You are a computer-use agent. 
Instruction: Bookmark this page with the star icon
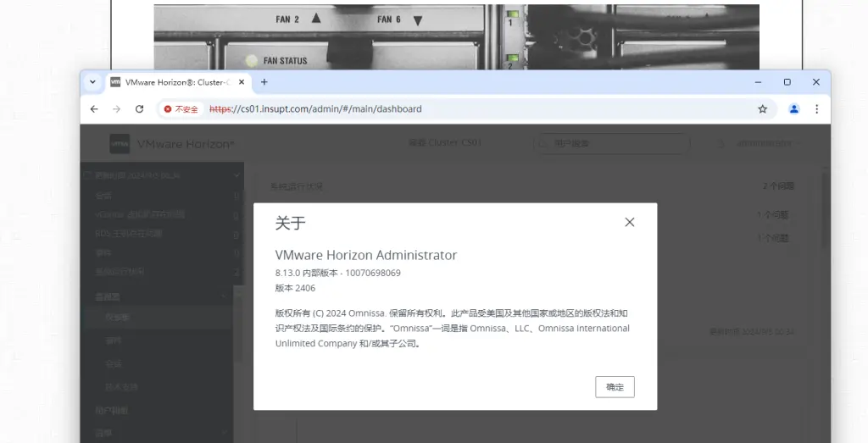tap(762, 109)
